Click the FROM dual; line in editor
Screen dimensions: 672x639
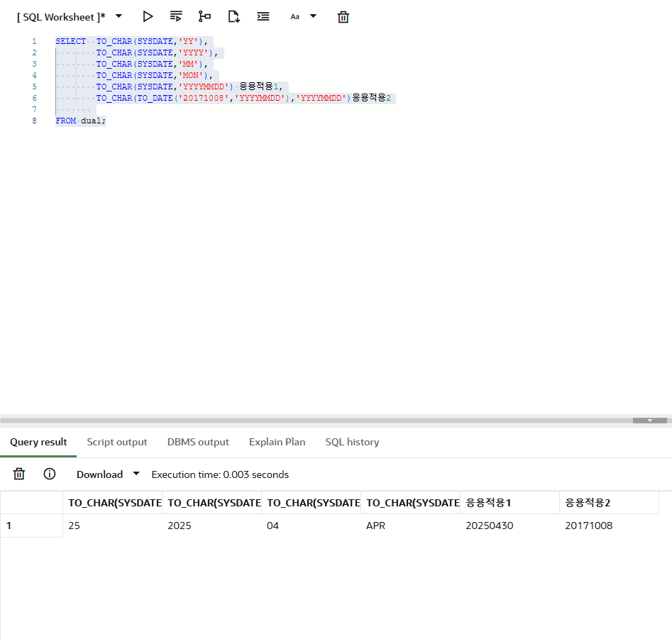pyautogui.click(x=81, y=121)
